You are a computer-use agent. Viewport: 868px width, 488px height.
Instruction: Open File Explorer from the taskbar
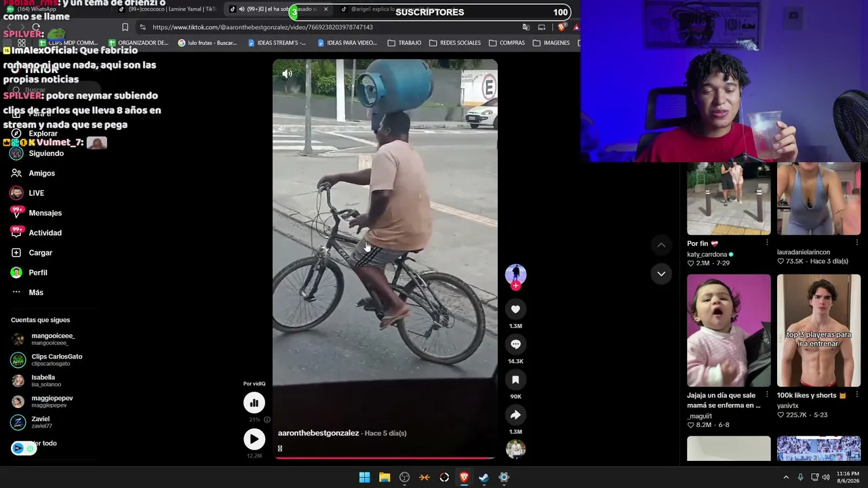[384, 477]
